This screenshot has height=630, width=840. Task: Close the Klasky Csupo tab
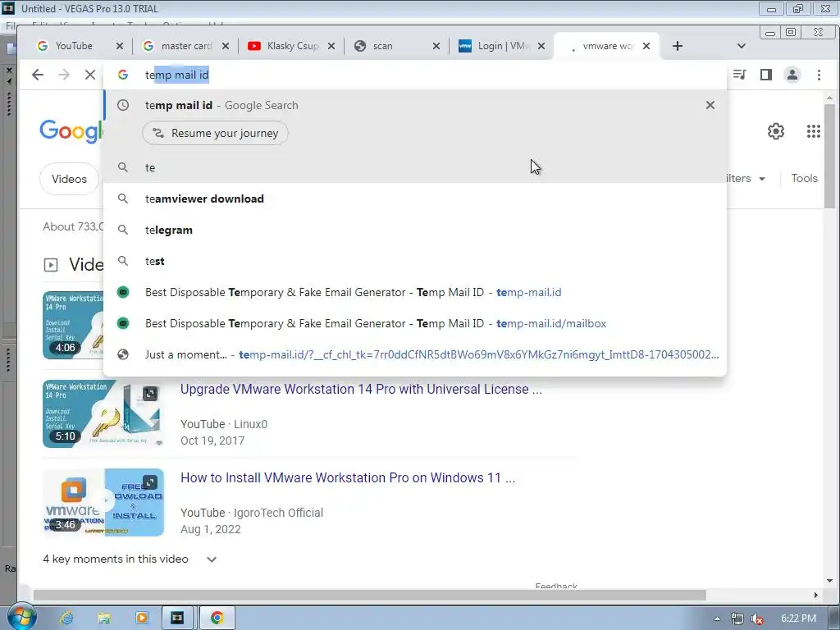tap(331, 46)
